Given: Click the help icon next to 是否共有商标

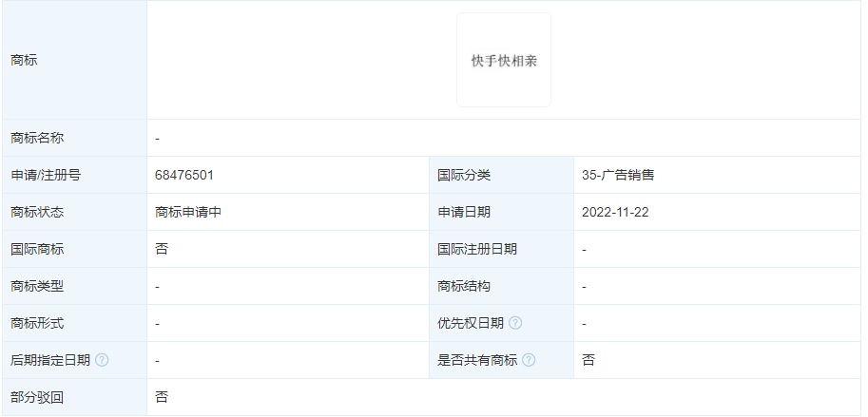Looking at the screenshot, I should coord(529,360).
